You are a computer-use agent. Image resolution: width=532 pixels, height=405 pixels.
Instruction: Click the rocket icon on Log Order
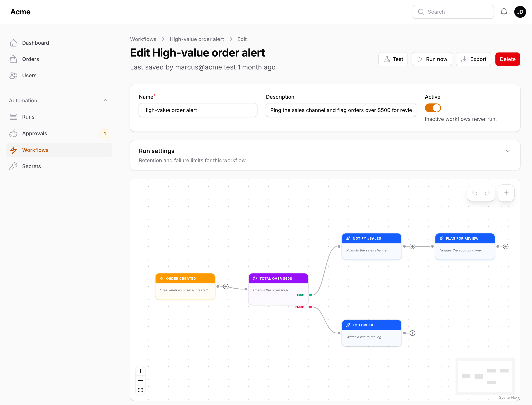tap(348, 325)
